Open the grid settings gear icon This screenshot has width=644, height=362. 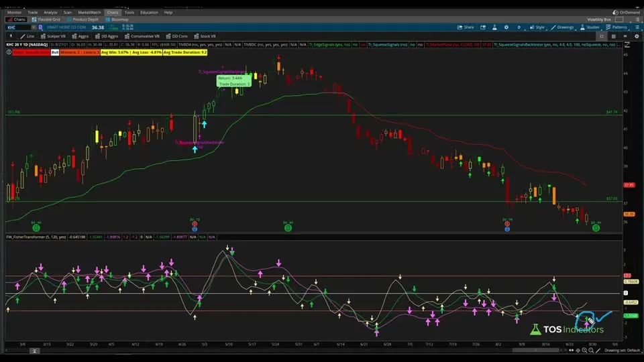[637, 36]
